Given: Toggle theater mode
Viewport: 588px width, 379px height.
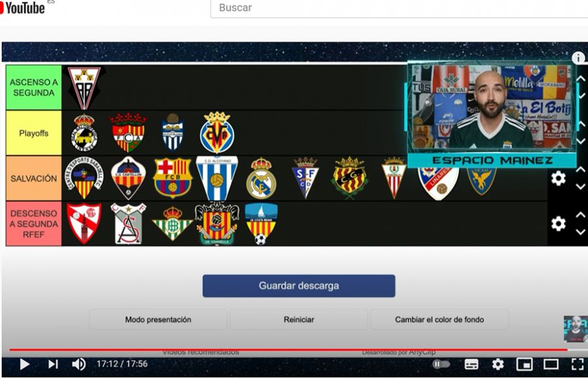Looking at the screenshot, I should pyautogui.click(x=551, y=364).
